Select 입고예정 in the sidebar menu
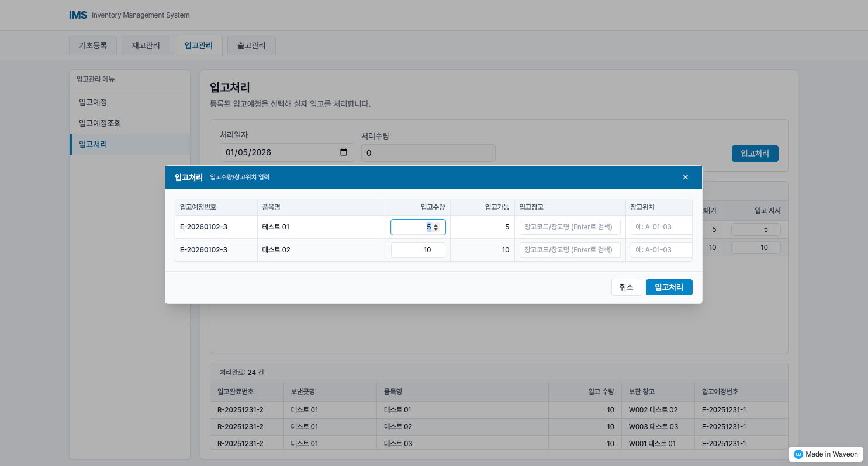Image resolution: width=868 pixels, height=466 pixels. (93, 102)
